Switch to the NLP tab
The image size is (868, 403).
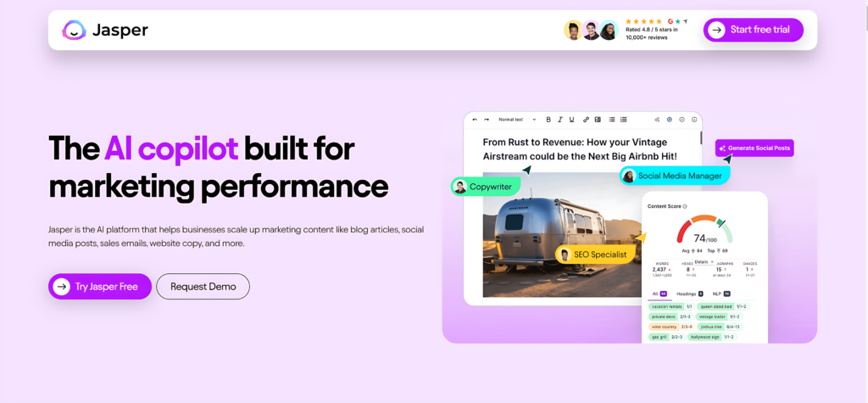point(721,294)
